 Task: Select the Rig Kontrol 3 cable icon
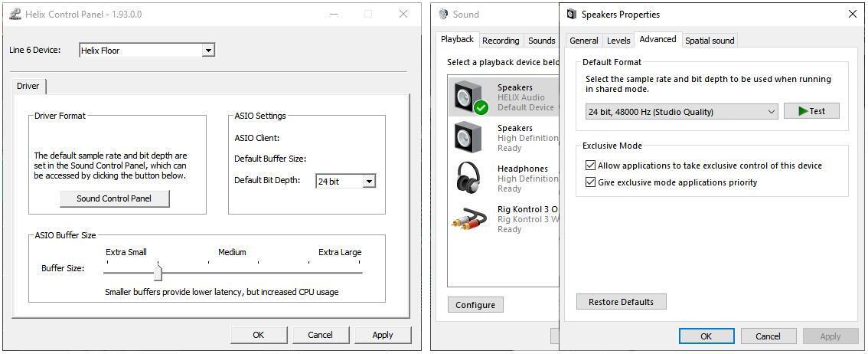[470, 219]
